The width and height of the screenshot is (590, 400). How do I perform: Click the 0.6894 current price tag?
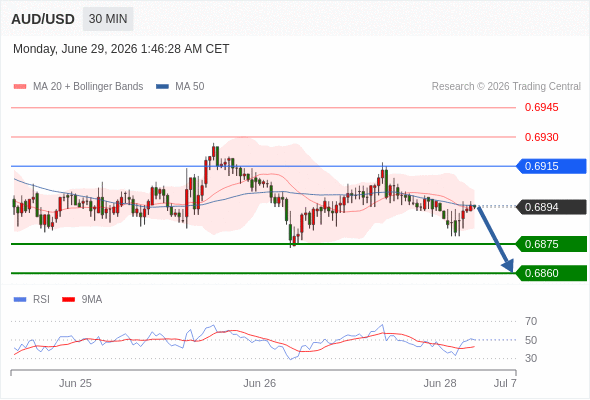[551, 207]
